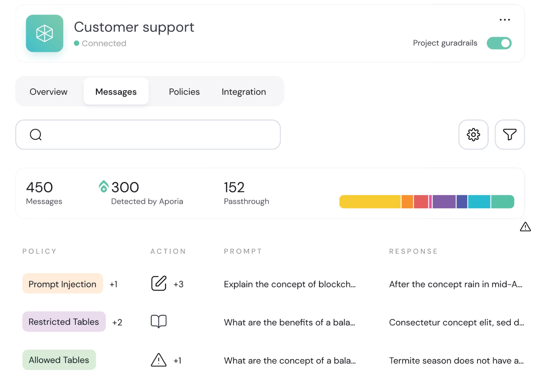Open the gear settings button
The image size is (537, 392).
pos(473,135)
